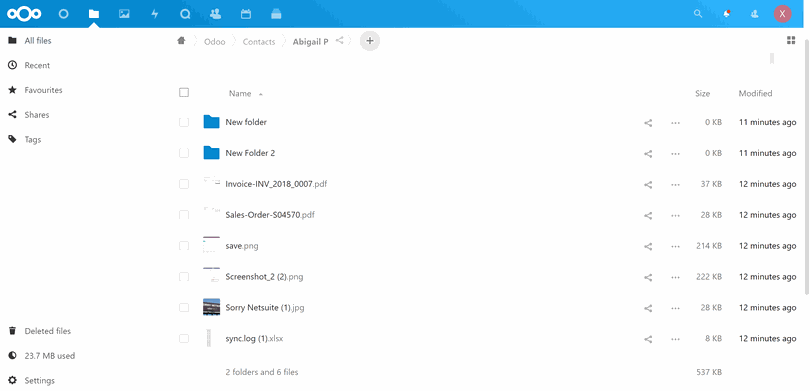The height and width of the screenshot is (391, 810).
Task: Open the actions menu for New folder
Action: 675,123
